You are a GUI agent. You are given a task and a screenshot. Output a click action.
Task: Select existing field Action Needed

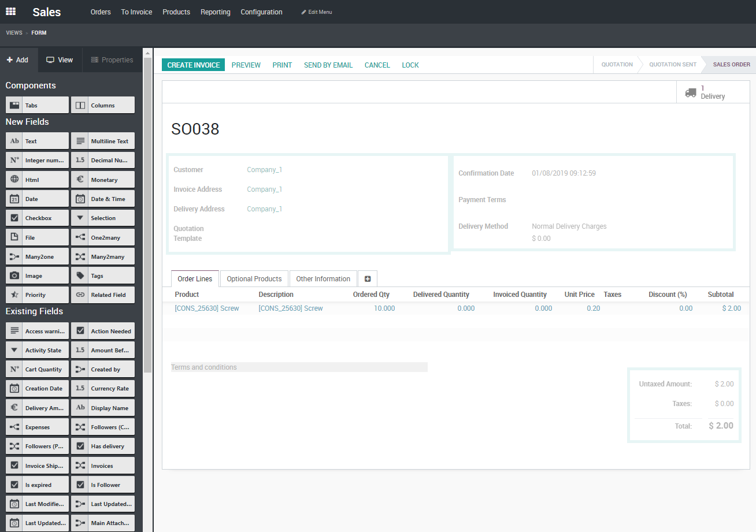[103, 331]
